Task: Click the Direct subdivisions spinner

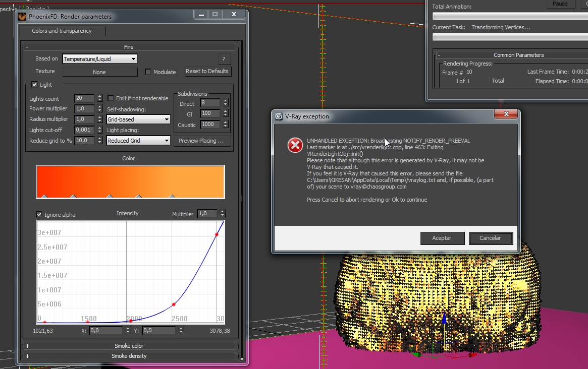Action: point(226,103)
